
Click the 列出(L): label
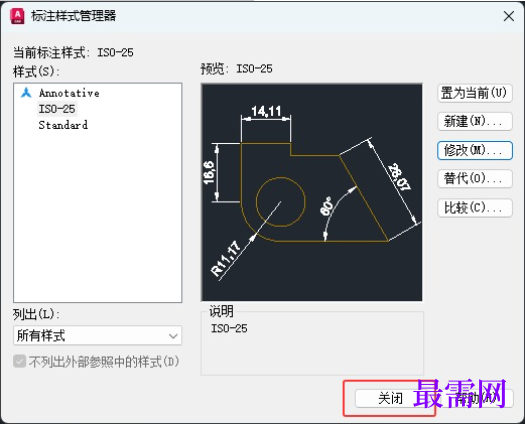(36, 314)
